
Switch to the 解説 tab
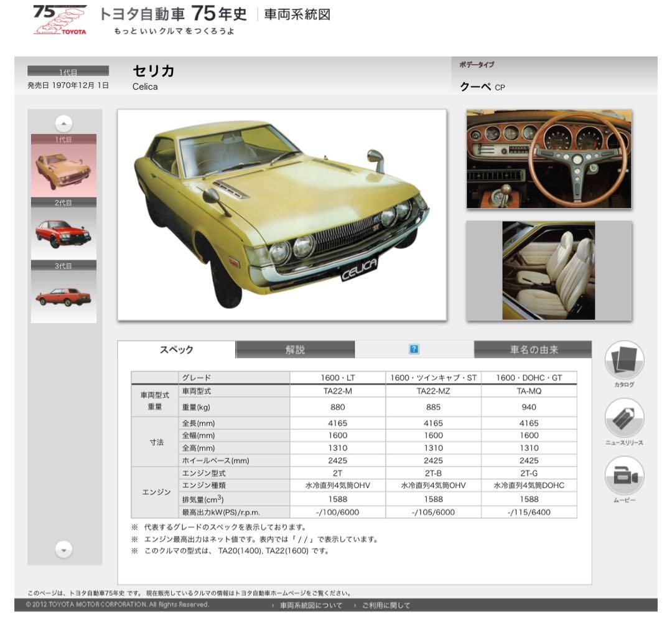[296, 350]
